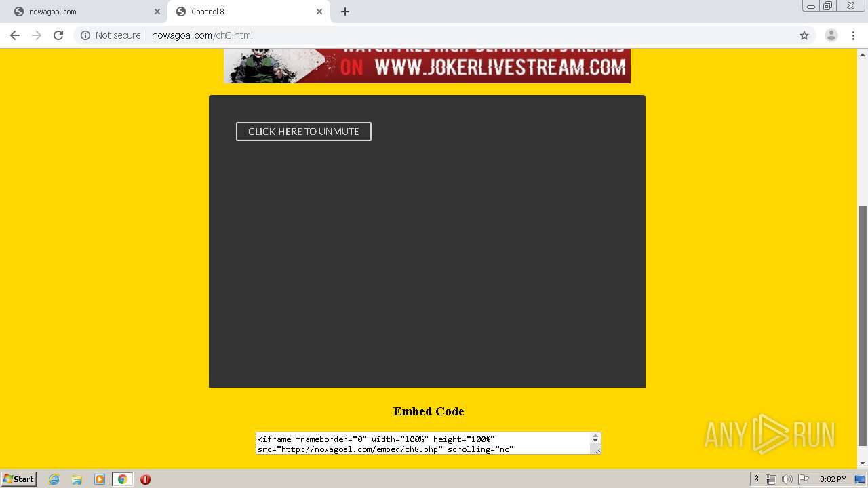Click the embed code box grip handle
This screenshot has width=868, height=488.
(x=596, y=449)
